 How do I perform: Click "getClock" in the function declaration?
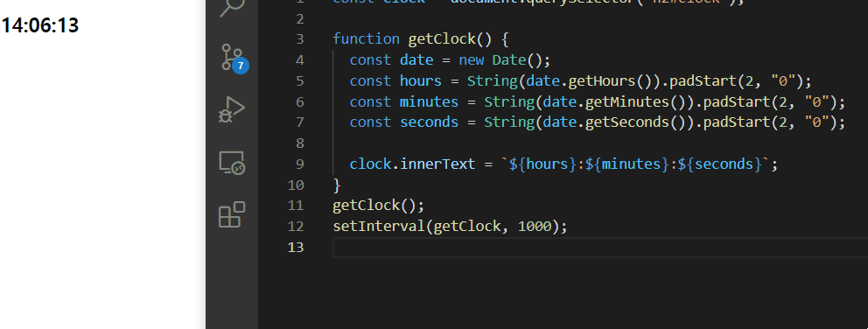(x=442, y=38)
